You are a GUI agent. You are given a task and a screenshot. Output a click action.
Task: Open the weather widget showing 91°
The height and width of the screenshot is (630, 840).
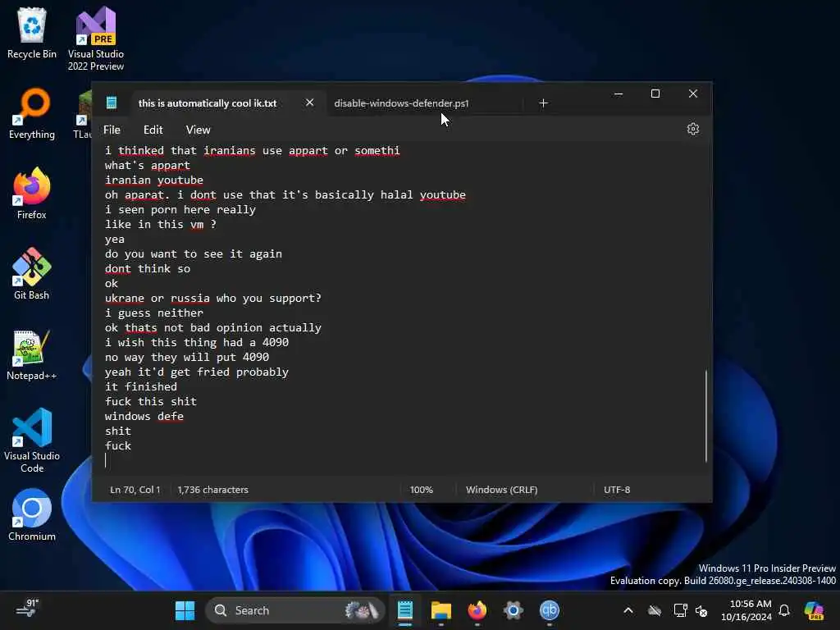(28, 609)
